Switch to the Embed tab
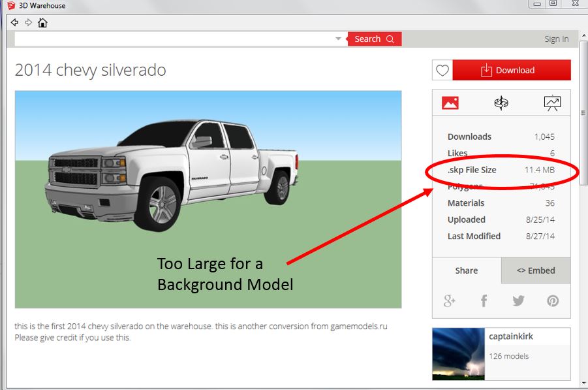The height and width of the screenshot is (390, 588). click(x=536, y=270)
